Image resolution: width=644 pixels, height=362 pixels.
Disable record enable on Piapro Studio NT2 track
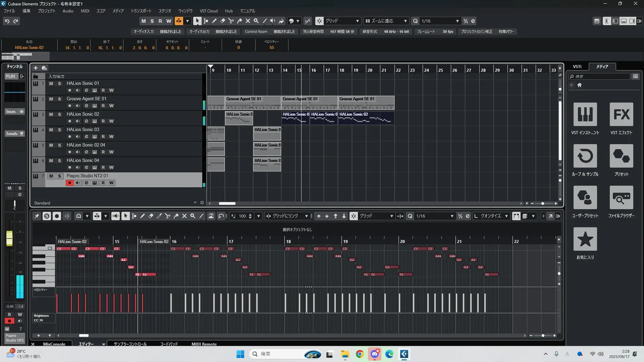click(x=69, y=183)
